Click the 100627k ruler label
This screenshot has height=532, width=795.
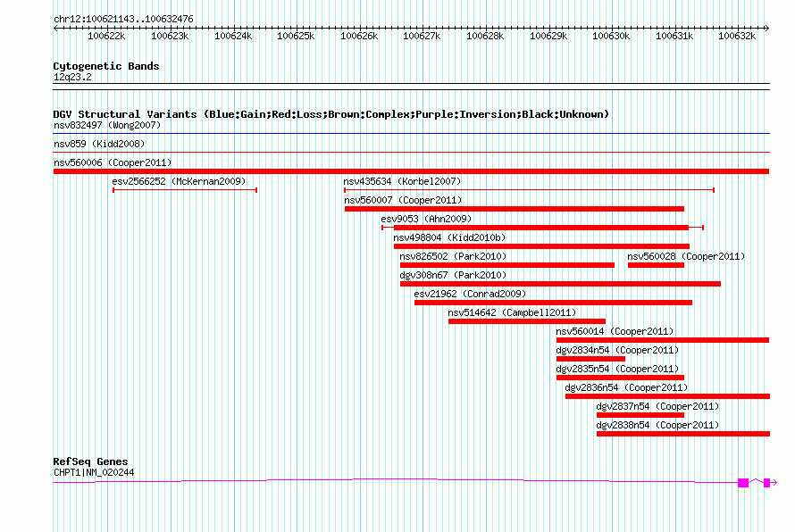(x=422, y=36)
